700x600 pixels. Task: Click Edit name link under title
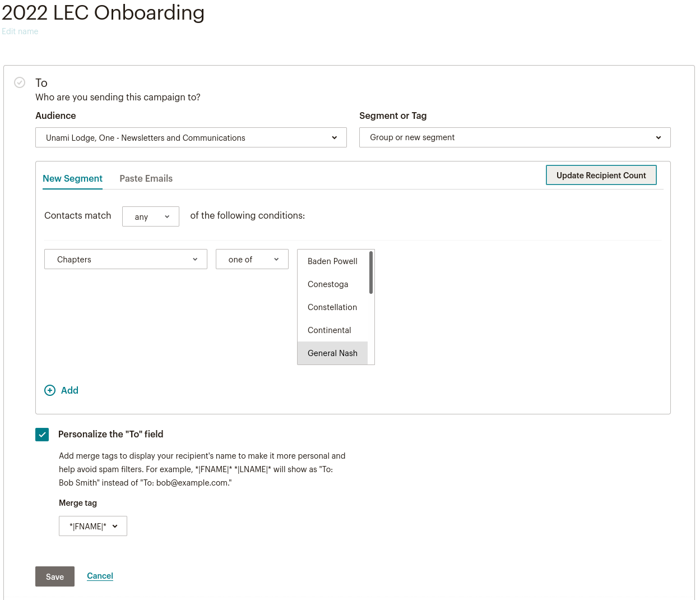click(20, 31)
